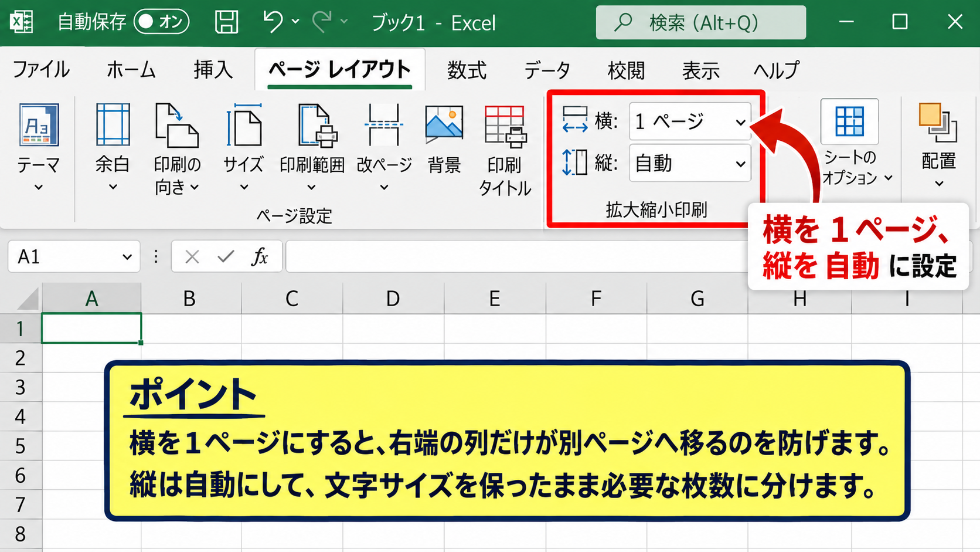The width and height of the screenshot is (980, 552).
Task: Click the Excel logo icon in title bar
Action: click(x=21, y=22)
